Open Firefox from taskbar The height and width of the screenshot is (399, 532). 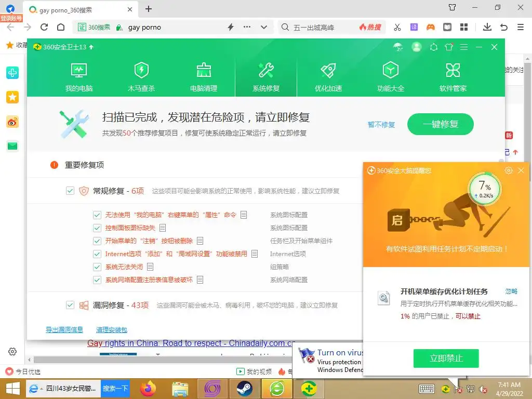click(x=148, y=389)
